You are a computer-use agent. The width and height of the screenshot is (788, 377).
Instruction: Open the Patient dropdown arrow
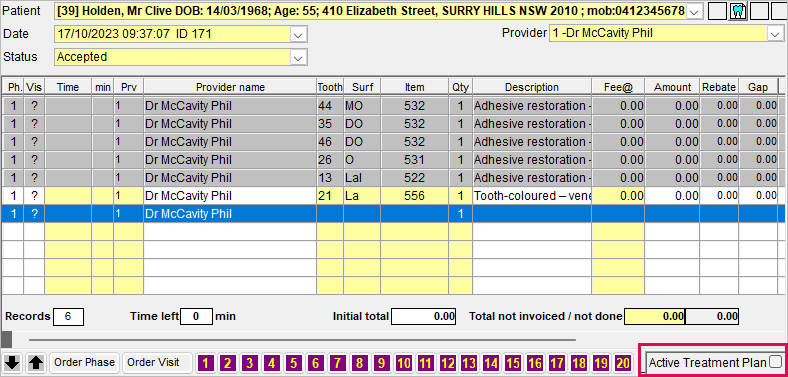[694, 12]
